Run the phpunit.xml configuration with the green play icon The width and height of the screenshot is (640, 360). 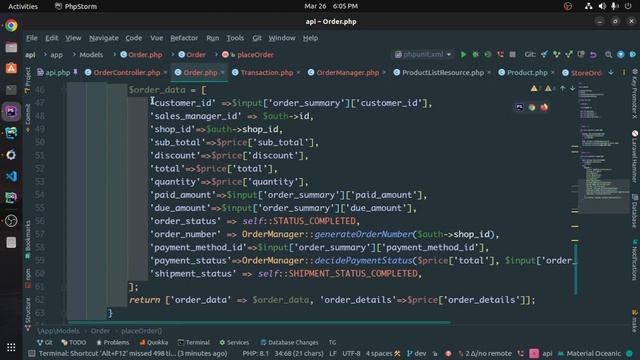point(463,55)
